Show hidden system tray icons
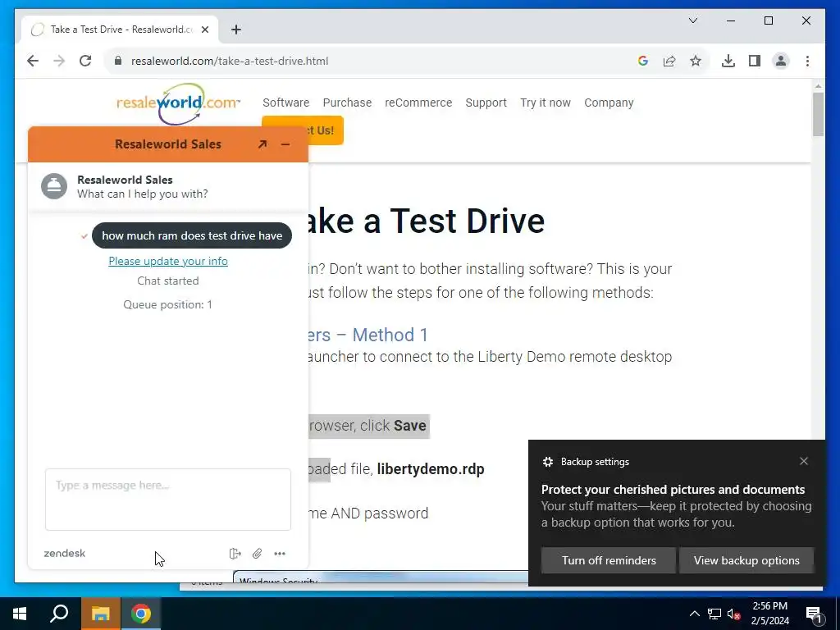Screen dimensions: 840x630 click(694, 614)
